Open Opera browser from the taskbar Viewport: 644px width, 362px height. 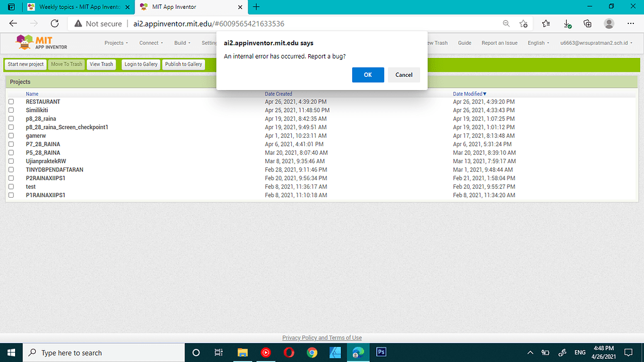point(289,353)
